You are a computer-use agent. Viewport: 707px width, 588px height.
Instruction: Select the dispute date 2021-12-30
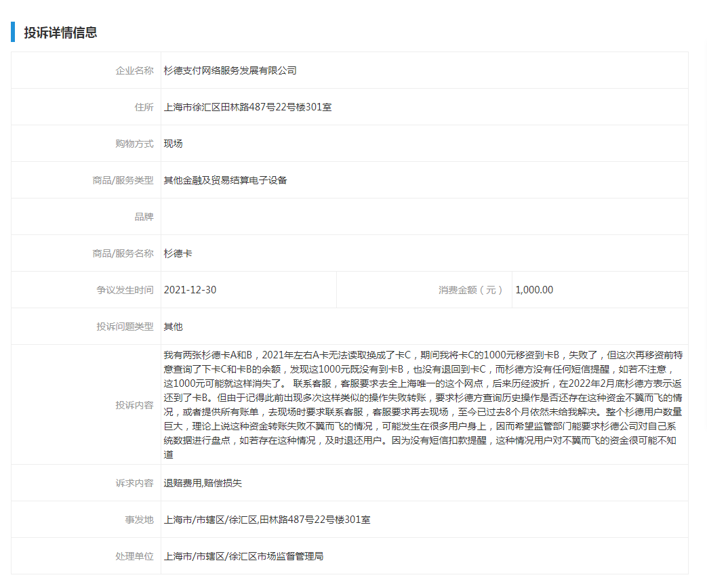click(196, 289)
